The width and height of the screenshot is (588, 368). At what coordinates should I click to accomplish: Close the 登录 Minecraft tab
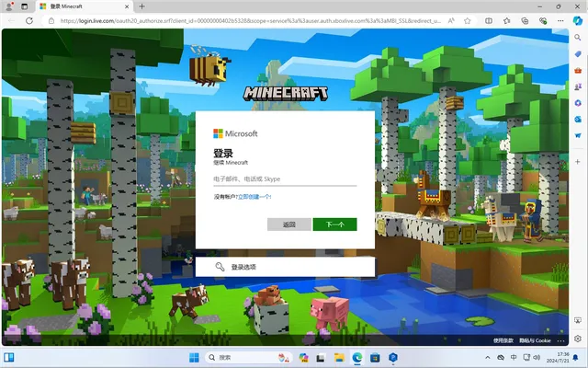click(x=127, y=6)
